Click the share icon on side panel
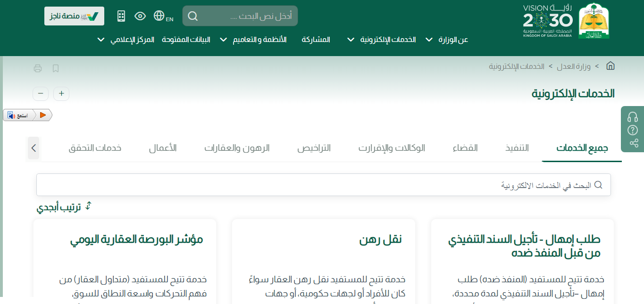 633,143
